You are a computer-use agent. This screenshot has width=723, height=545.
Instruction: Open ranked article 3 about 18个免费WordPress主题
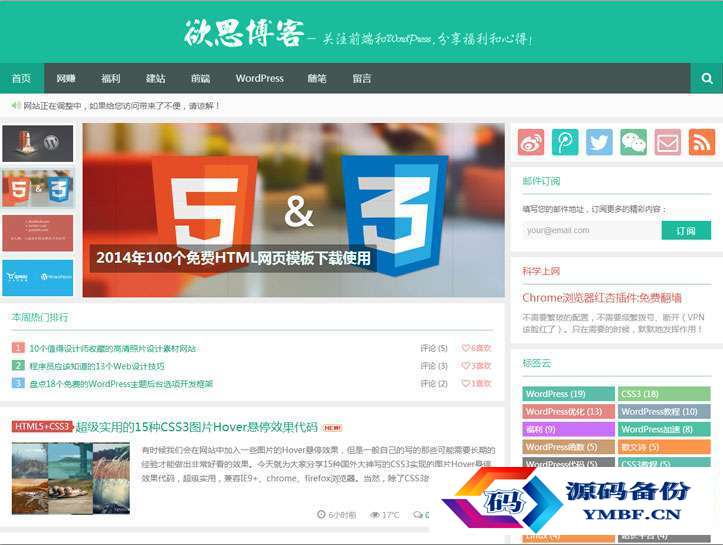(121, 384)
